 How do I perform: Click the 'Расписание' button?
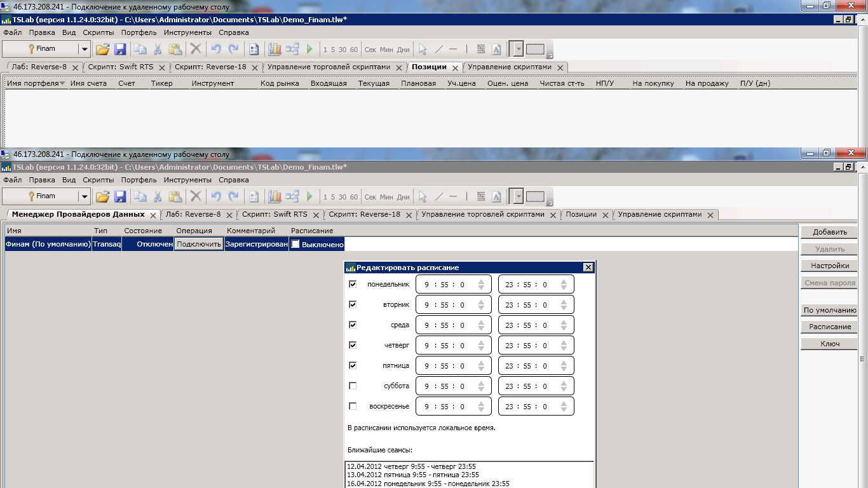[830, 327]
